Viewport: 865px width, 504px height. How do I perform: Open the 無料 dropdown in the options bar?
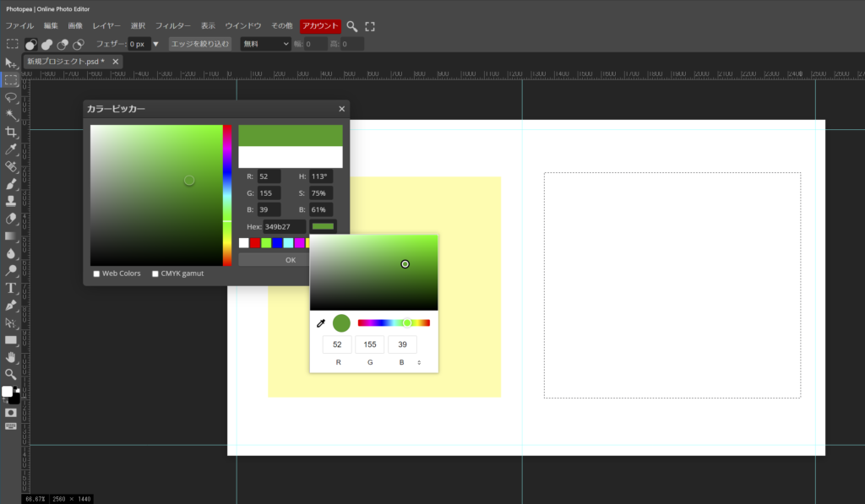tap(265, 44)
